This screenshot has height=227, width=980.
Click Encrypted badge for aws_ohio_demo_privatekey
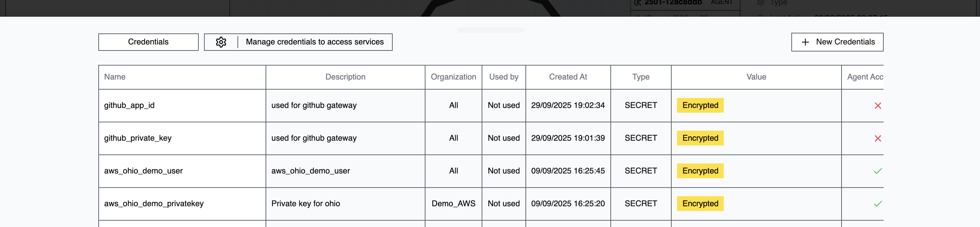(700, 203)
